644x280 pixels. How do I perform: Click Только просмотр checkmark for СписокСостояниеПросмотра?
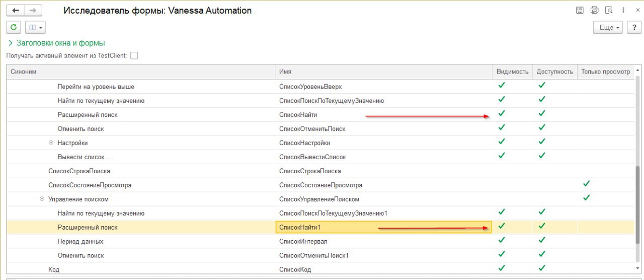click(586, 184)
